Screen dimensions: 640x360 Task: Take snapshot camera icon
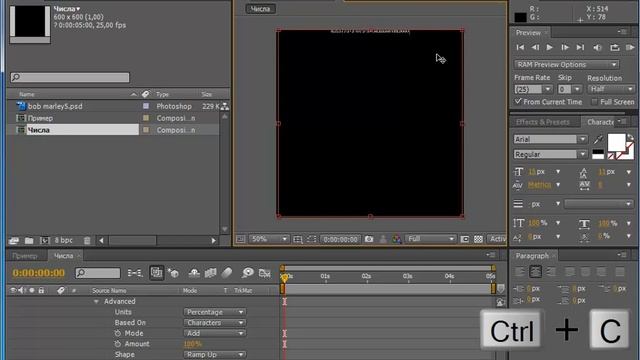[369, 239]
